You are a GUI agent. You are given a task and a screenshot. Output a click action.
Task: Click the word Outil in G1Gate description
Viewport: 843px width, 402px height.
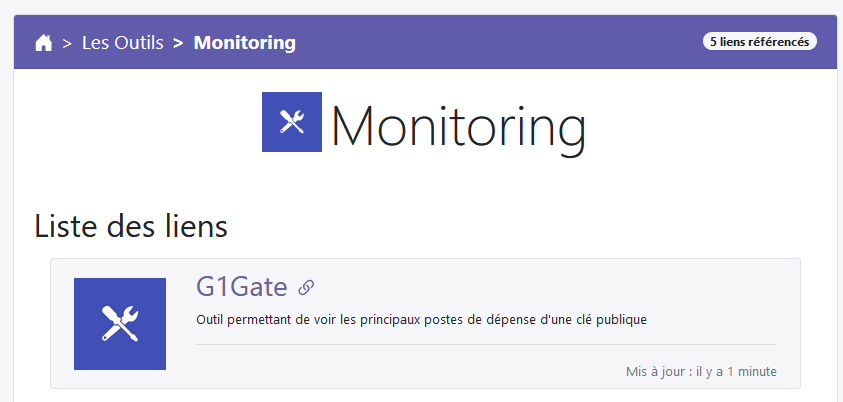(x=210, y=320)
